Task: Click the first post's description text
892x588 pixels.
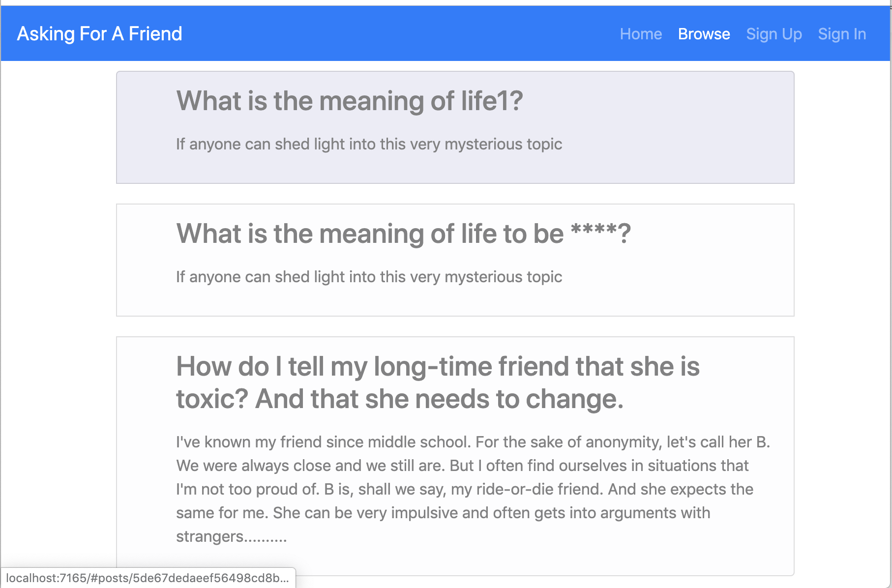Action: click(x=369, y=144)
